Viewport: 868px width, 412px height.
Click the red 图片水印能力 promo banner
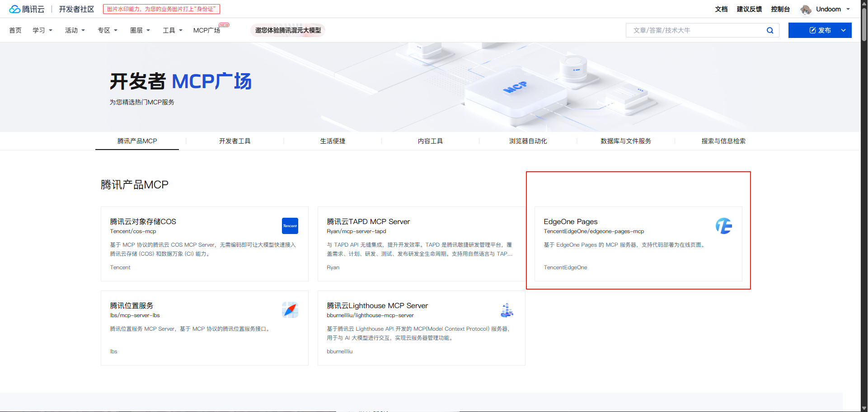pos(161,9)
